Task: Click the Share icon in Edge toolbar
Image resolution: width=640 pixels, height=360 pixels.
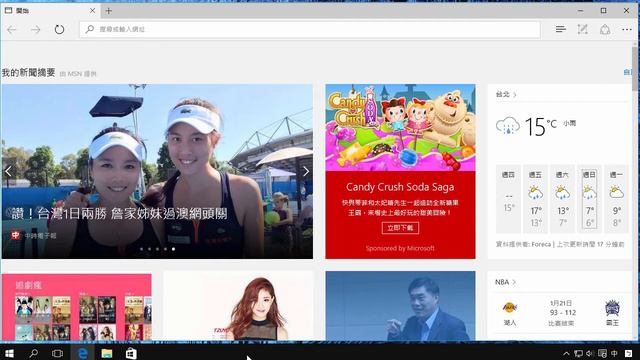Action: [x=605, y=29]
